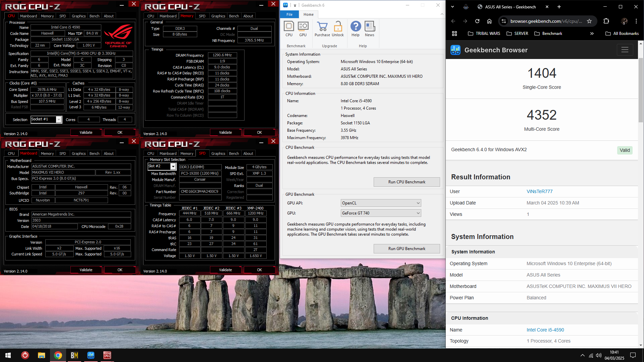
Task: Select the Home ribbon tab in Geekbench
Action: 308,14
